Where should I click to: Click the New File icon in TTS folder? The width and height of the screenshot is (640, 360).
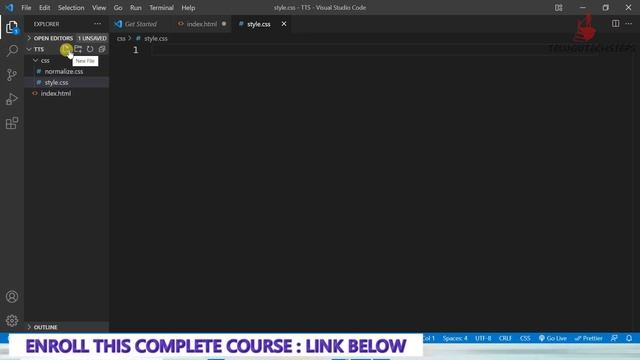point(66,49)
